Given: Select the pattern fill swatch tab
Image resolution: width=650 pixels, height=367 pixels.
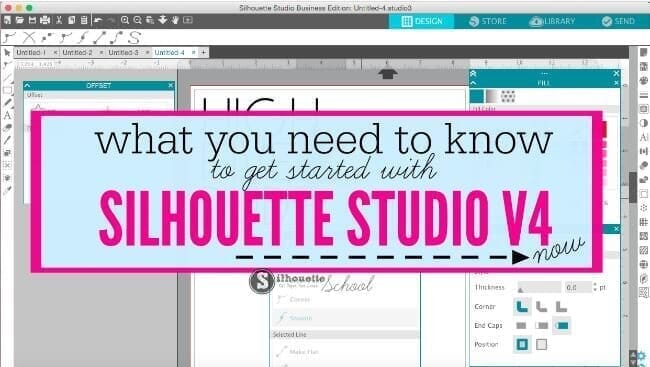Looking at the screenshot, I should point(508,96).
